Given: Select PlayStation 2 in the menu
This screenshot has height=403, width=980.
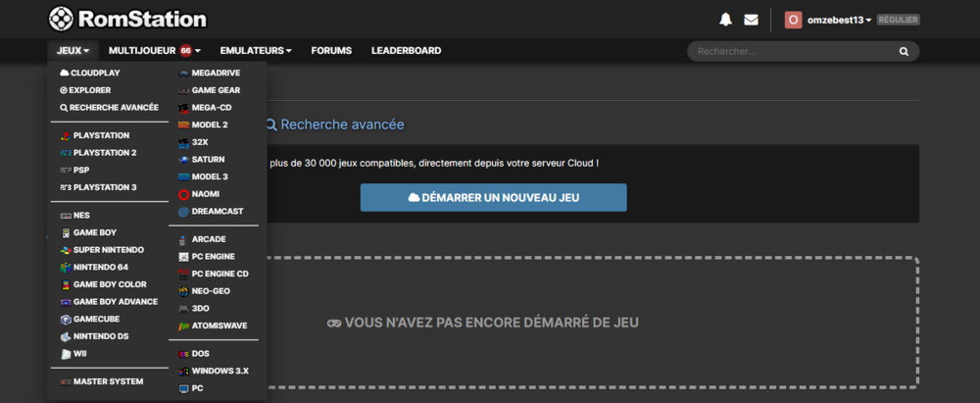Looking at the screenshot, I should pyautogui.click(x=104, y=153).
